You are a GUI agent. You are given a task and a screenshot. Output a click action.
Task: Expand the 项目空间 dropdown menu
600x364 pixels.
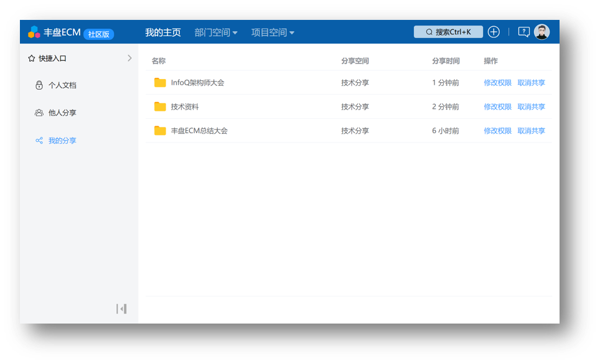(x=273, y=32)
